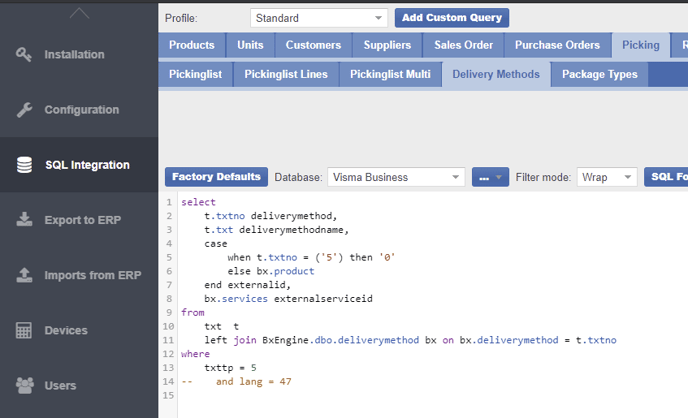Screen dimensions: 688x418
Task: Switch to the Units tab
Action: point(250,45)
